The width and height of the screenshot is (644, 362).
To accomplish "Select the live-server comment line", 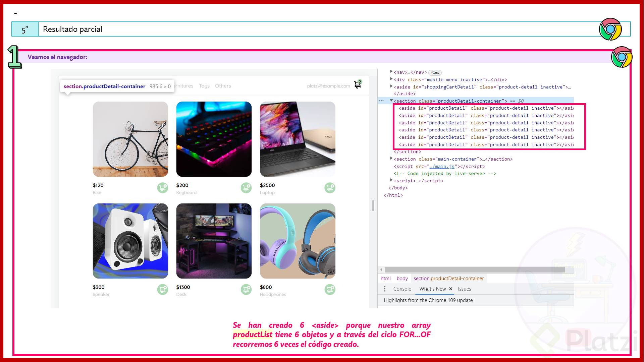I will click(x=445, y=174).
